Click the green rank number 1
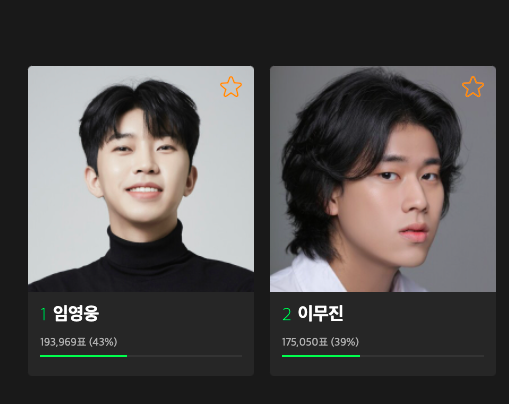The image size is (509, 404). point(43,314)
